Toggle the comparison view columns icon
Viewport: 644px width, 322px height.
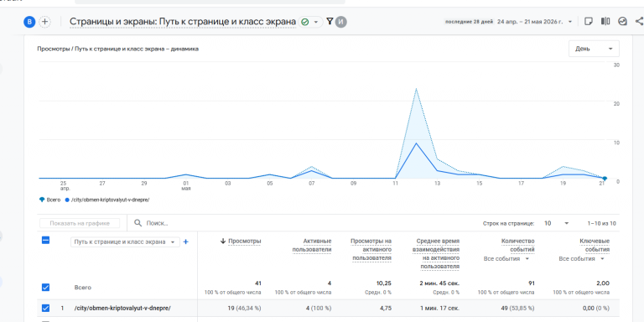[605, 21]
